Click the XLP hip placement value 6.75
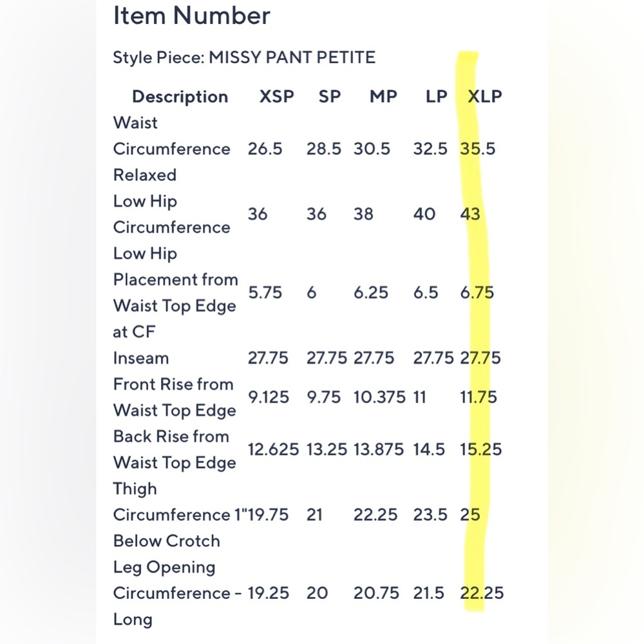 pos(477,293)
